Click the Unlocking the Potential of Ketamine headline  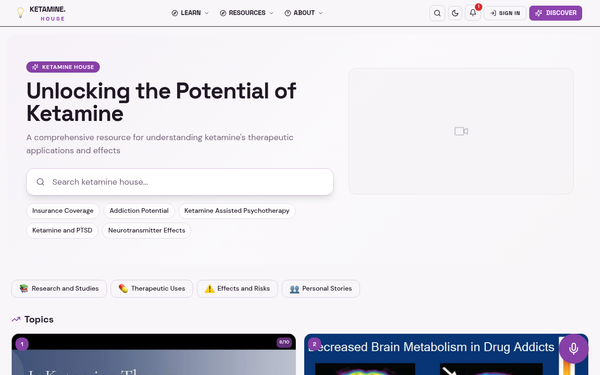161,102
